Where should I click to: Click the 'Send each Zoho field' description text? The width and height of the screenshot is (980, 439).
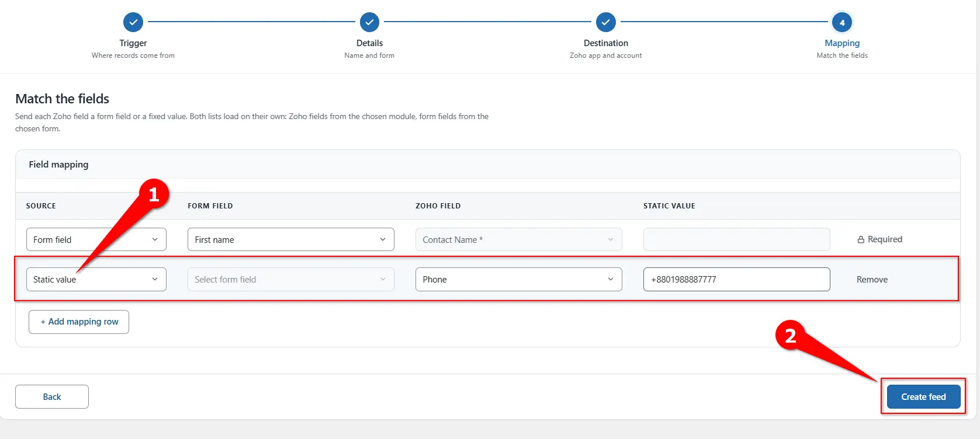(252, 123)
